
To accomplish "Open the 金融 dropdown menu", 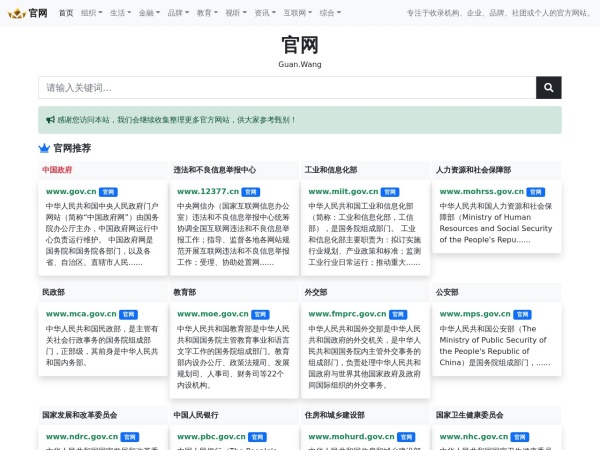I will pos(149,13).
